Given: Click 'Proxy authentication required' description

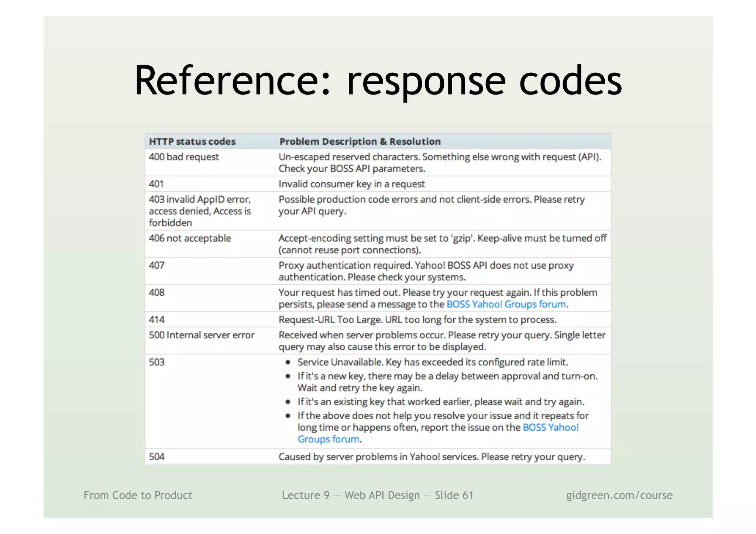Looking at the screenshot, I should click(426, 271).
